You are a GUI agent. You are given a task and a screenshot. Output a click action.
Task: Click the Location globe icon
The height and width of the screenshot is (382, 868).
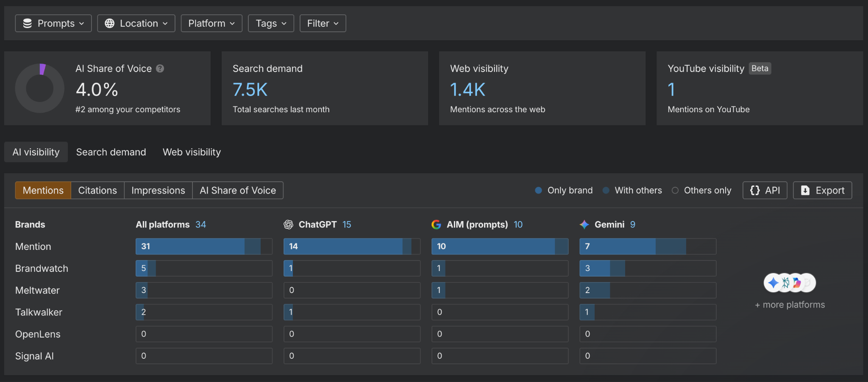109,23
